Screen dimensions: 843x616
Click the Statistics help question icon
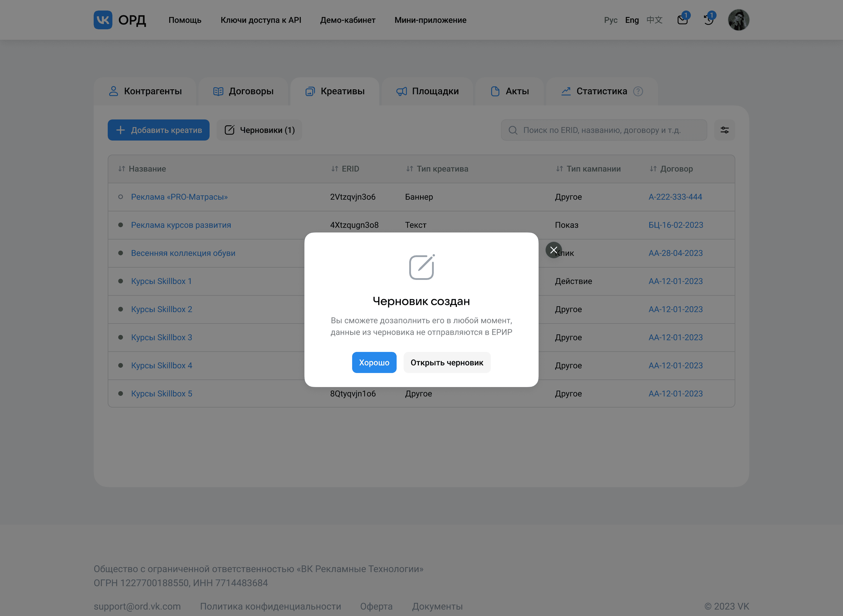click(638, 91)
